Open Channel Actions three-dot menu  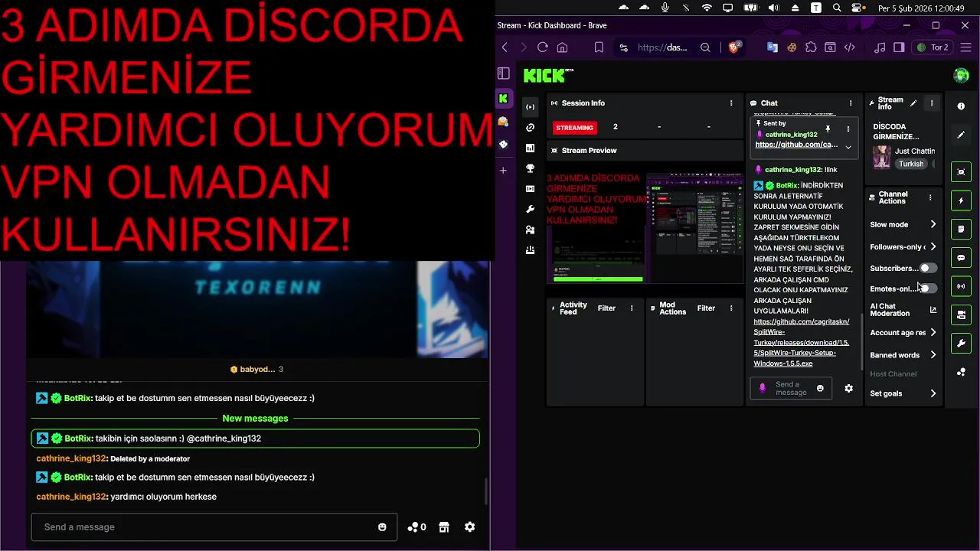tap(930, 197)
